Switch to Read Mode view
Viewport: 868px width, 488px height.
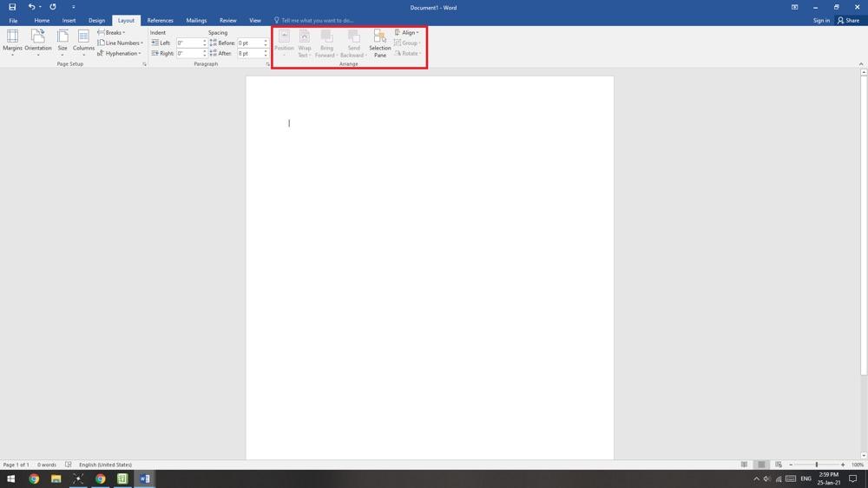click(744, 465)
